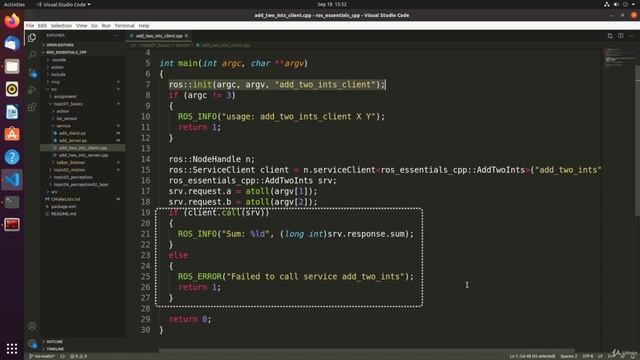Open the Search view in activity bar

[x=32, y=55]
